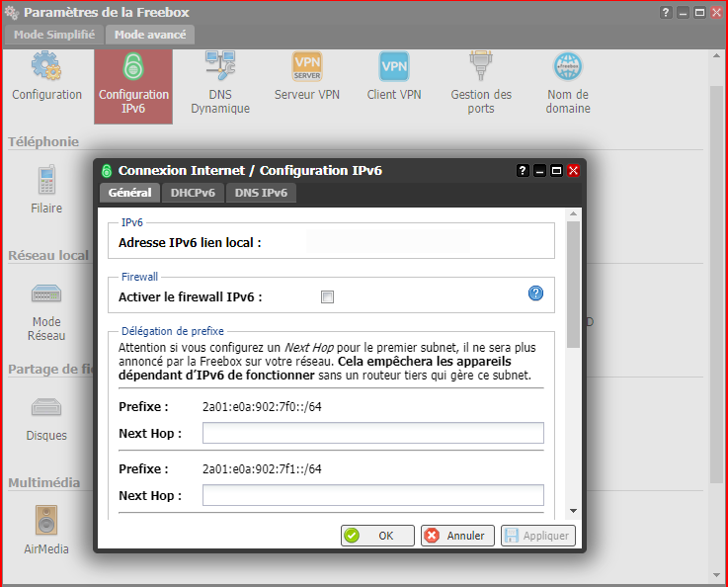Open the Mode Réseau switch icon

(46, 293)
